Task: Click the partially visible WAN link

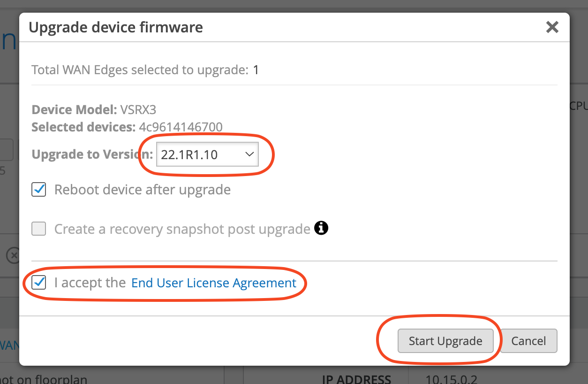Action: tap(9, 346)
